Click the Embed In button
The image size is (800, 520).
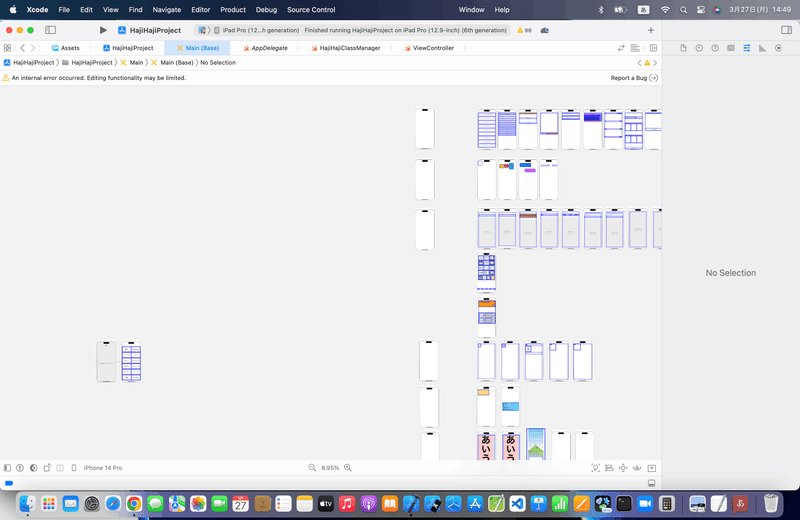click(x=652, y=468)
